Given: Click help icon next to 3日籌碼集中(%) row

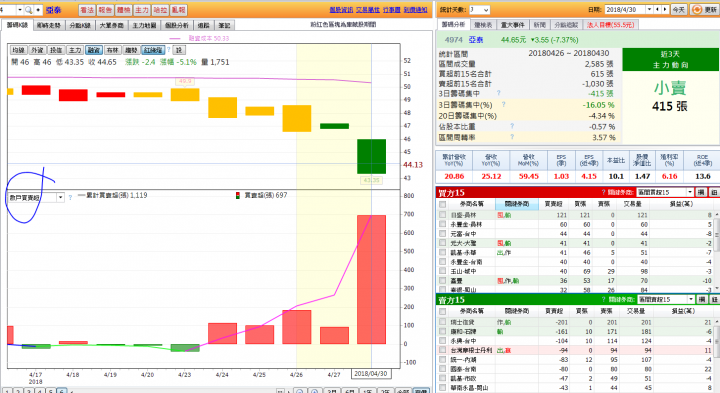Looking at the screenshot, I should pyautogui.click(x=504, y=104).
